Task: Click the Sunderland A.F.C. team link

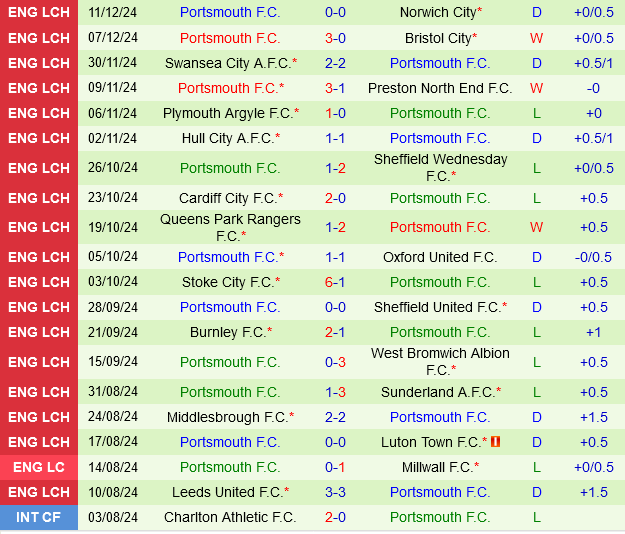Action: coord(437,392)
